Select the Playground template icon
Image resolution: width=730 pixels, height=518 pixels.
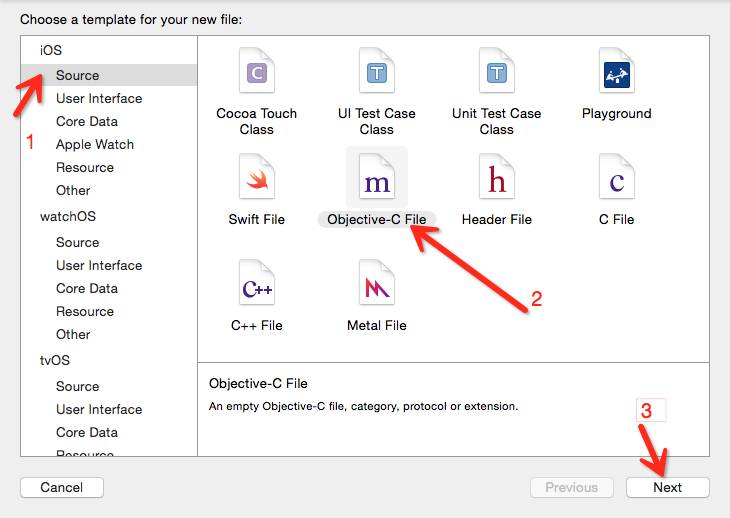click(616, 71)
